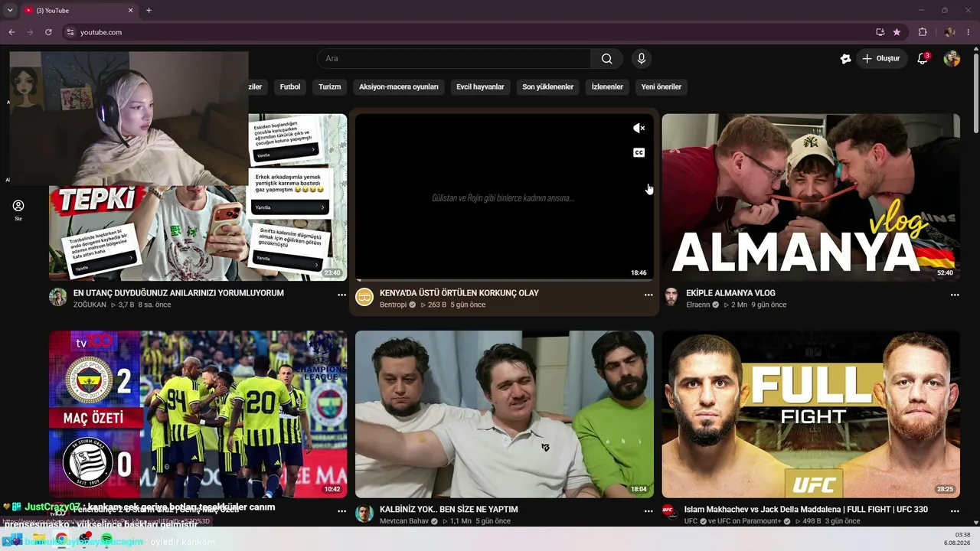Click the Mevtcan Bahav channel avatar

tap(364, 514)
